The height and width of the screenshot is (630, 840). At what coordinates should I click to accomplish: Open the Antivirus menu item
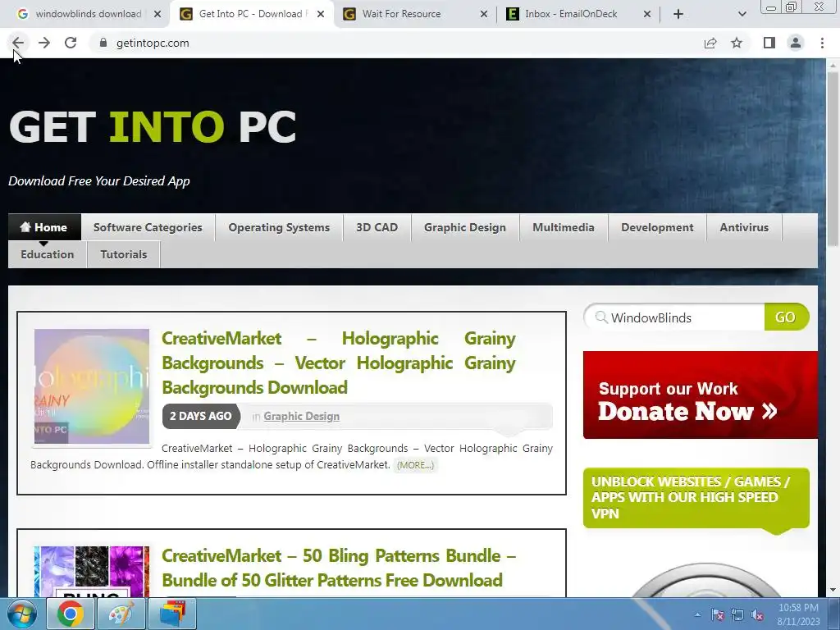[743, 227]
